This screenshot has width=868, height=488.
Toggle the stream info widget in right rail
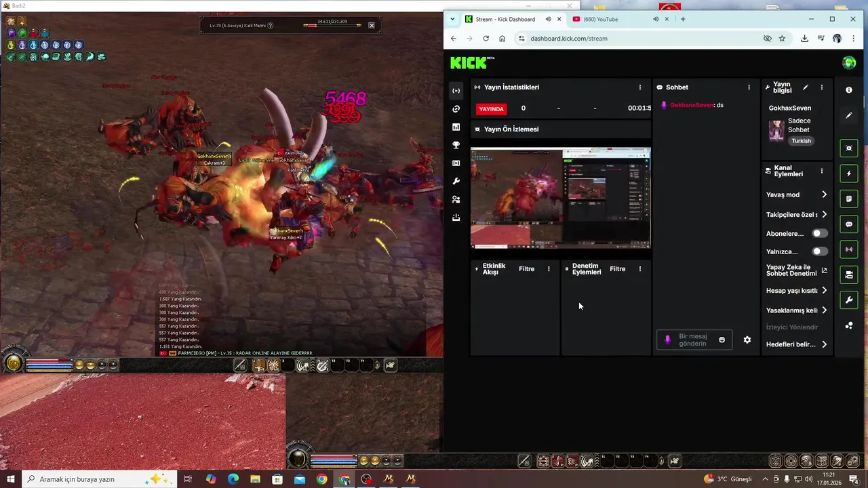tap(849, 274)
